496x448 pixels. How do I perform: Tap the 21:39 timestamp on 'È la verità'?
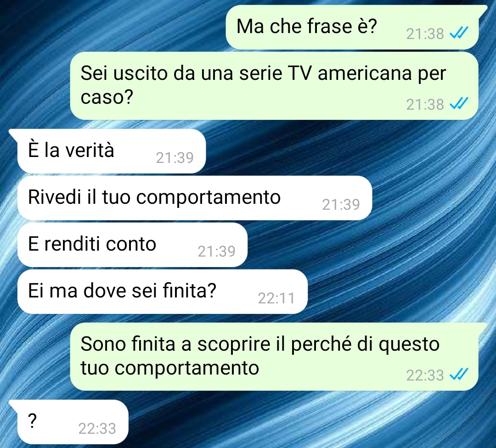175,157
